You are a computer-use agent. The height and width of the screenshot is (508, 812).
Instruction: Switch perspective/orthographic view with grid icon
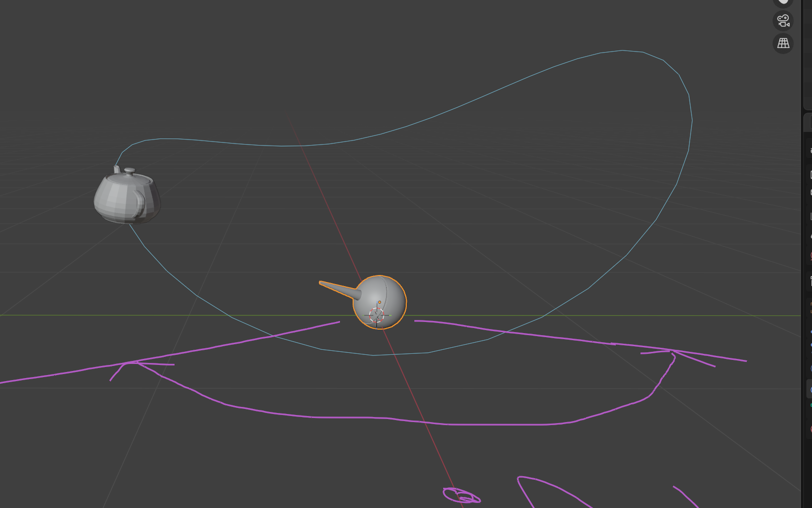(x=783, y=43)
